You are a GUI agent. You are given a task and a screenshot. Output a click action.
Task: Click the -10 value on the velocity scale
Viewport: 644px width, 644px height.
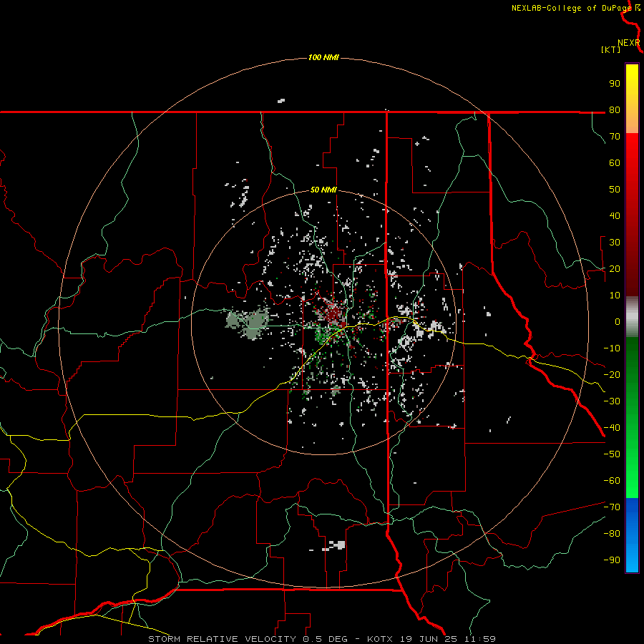[612, 348]
